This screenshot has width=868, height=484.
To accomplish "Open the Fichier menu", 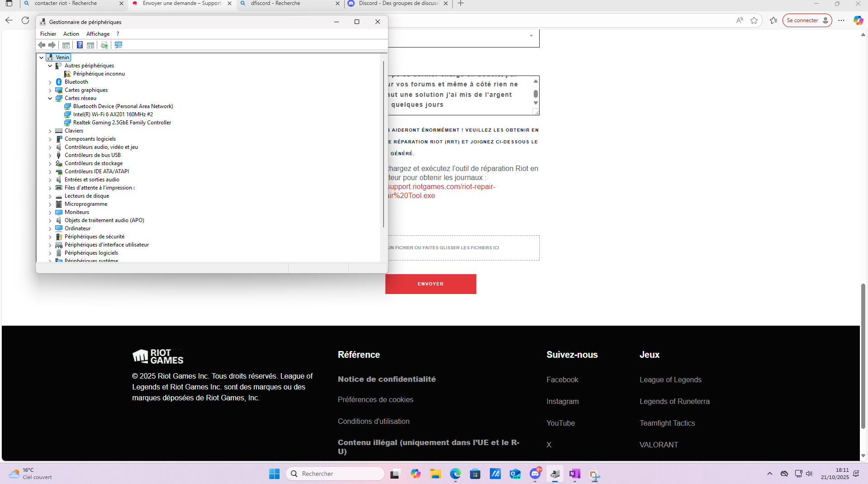I will [x=48, y=34].
